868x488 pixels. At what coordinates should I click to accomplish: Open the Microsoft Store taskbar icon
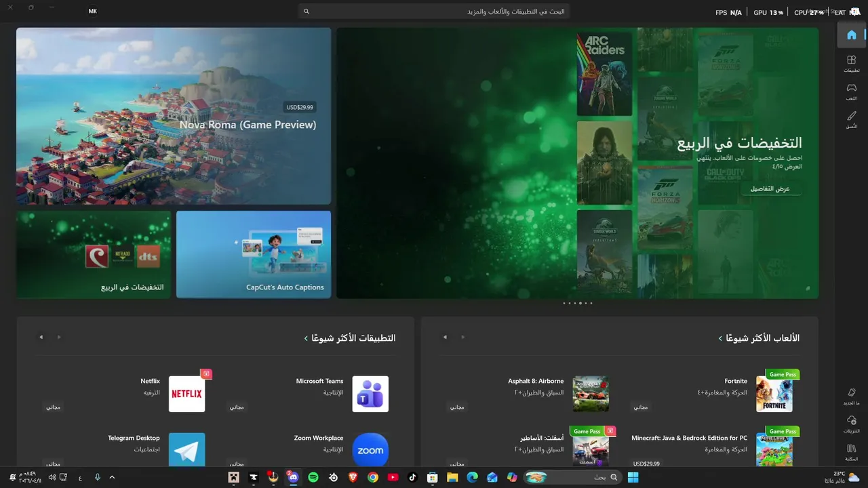pos(432,477)
